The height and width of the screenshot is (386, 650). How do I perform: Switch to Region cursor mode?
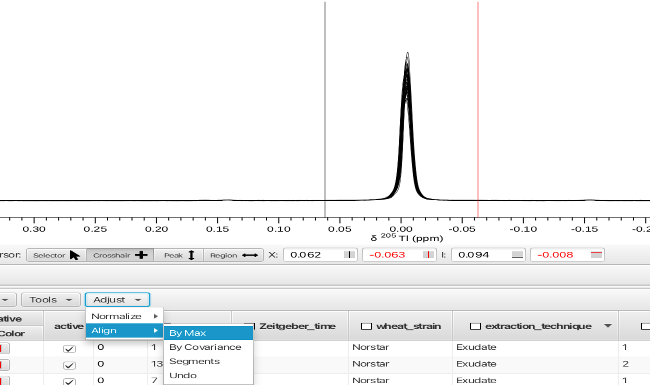click(x=233, y=255)
